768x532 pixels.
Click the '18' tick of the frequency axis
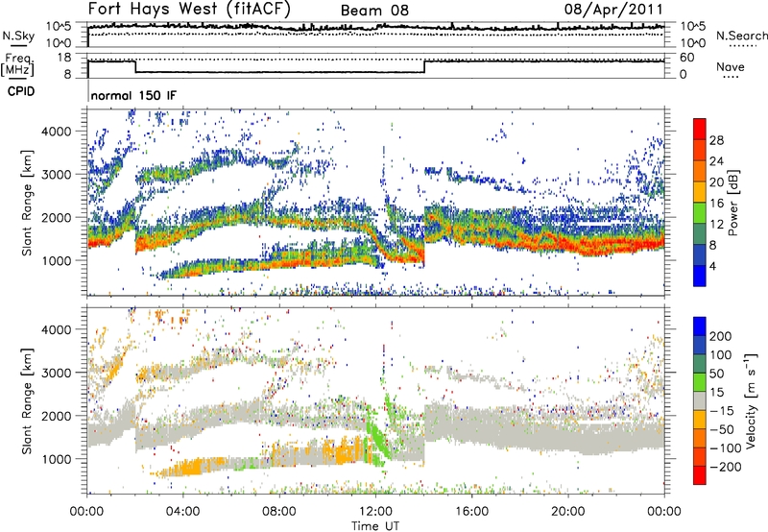coord(64,58)
